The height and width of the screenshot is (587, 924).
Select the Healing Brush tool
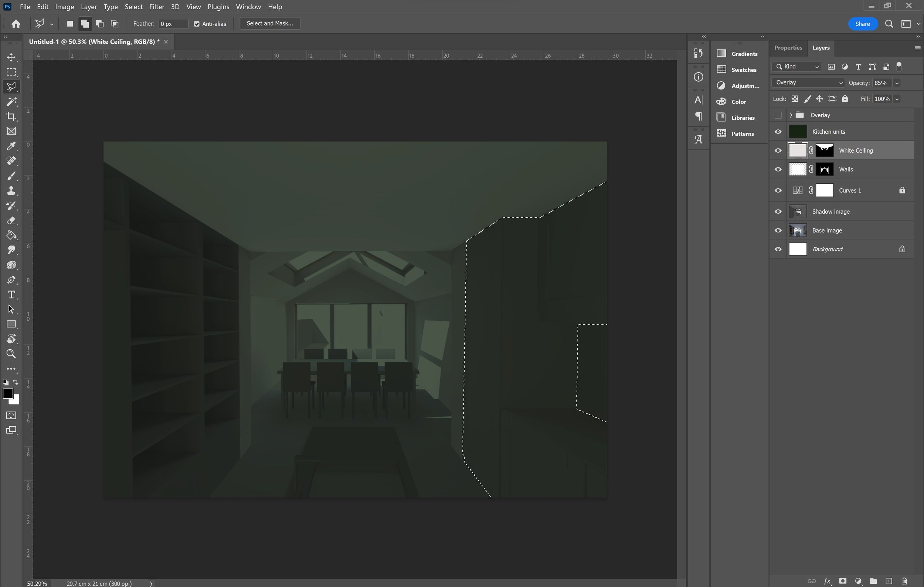(11, 161)
